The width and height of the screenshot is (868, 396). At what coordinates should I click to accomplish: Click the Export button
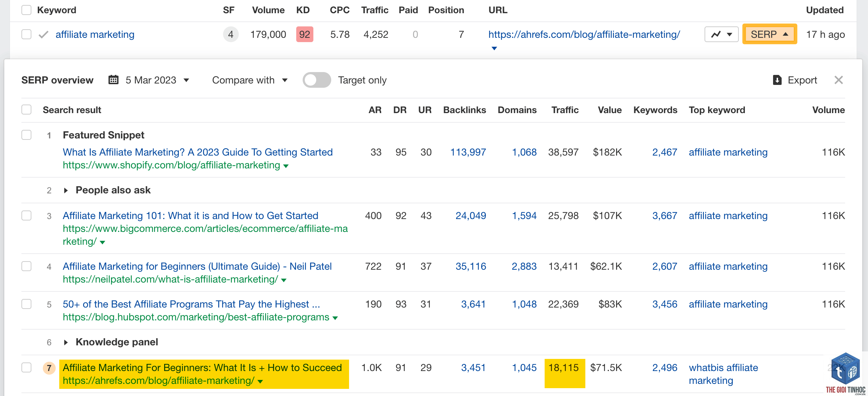[795, 80]
